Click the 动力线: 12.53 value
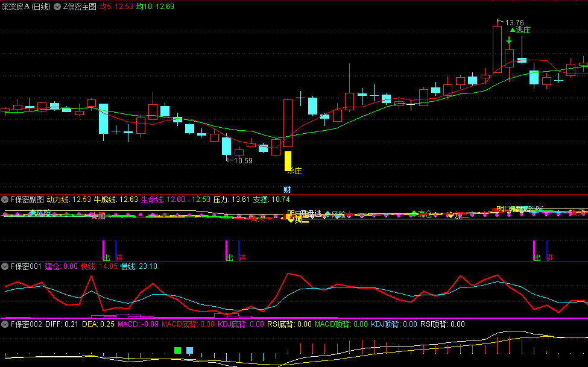This screenshot has width=588, height=367. click(x=69, y=199)
